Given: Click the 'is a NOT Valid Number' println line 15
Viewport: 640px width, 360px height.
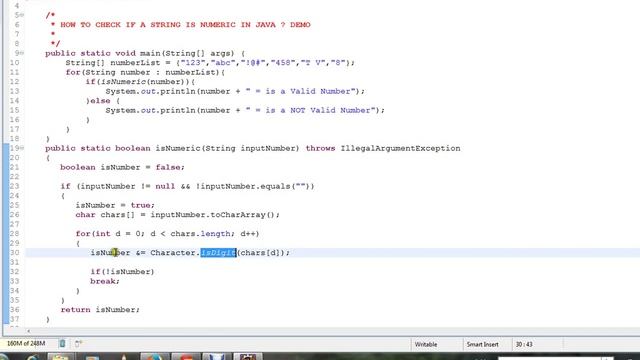Looking at the screenshot, I should click(x=245, y=110).
